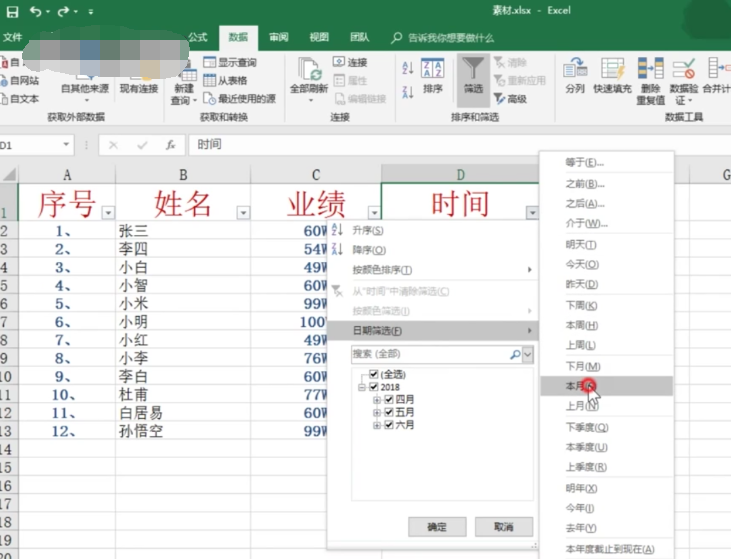This screenshot has width=731, height=559.
Task: Click the 确定 button
Action: [437, 527]
